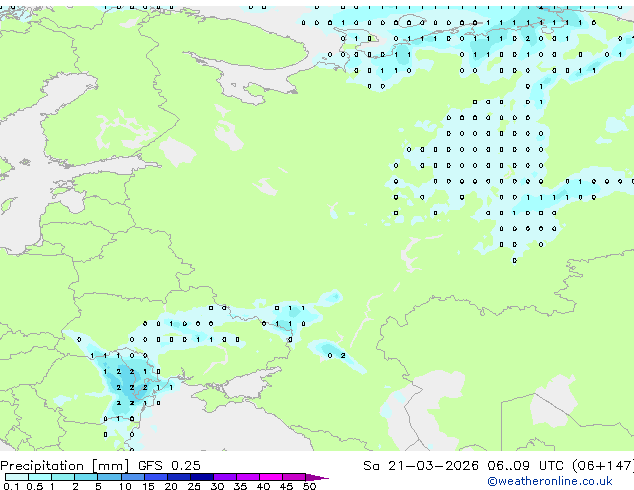Click the 25–30 mm dark navy swatch
This screenshot has height=490, width=634.
202,477
